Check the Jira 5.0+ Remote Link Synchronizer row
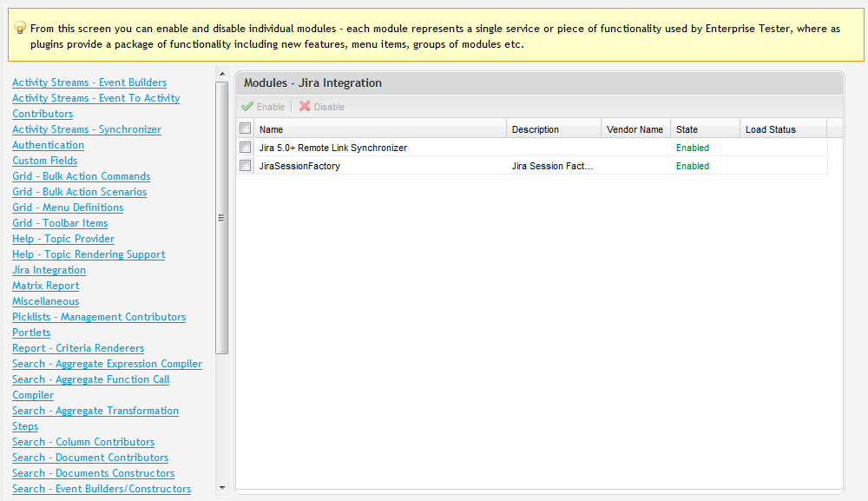This screenshot has width=868, height=501. coord(246,148)
